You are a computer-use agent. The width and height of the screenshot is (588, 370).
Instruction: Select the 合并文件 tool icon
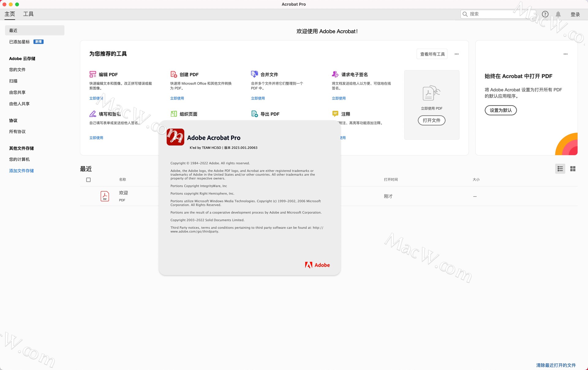254,74
